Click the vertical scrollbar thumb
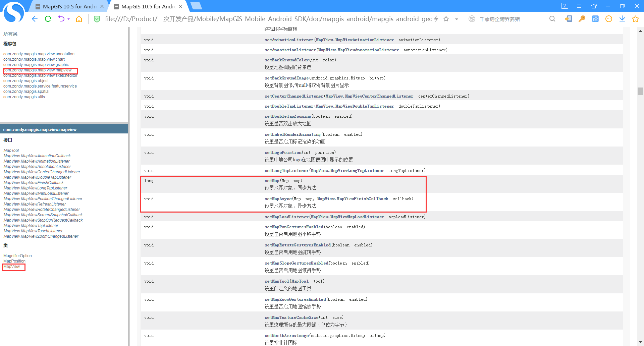 tap(640, 91)
